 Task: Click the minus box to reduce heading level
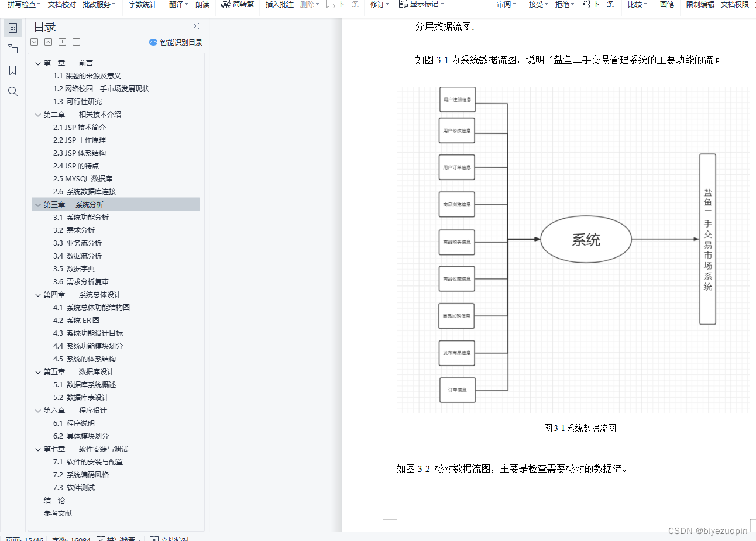tap(77, 42)
